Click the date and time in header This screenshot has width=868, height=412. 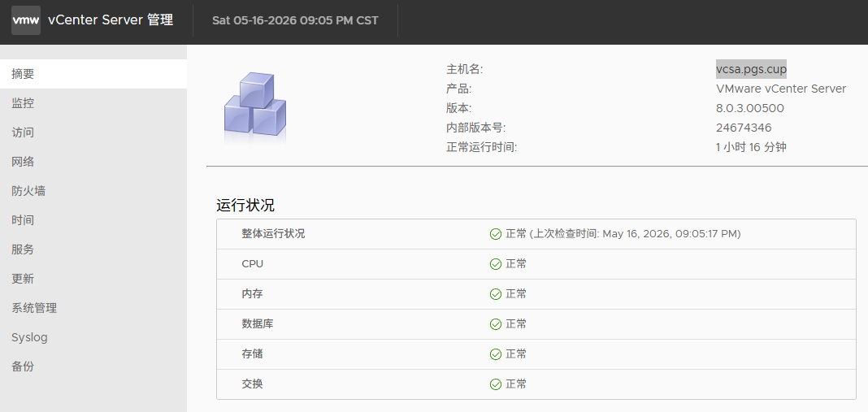(295, 20)
